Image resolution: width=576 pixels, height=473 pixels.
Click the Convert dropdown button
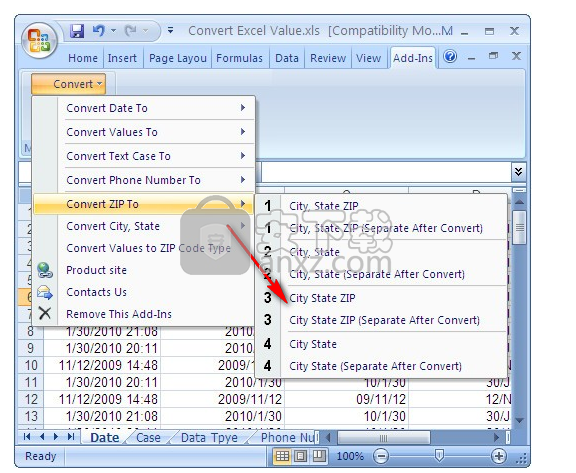(69, 84)
